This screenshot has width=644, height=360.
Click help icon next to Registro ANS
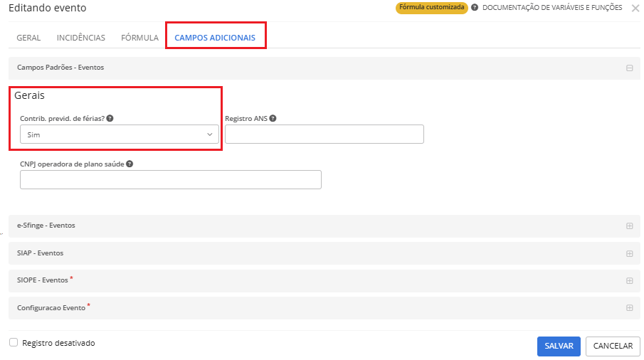point(273,119)
